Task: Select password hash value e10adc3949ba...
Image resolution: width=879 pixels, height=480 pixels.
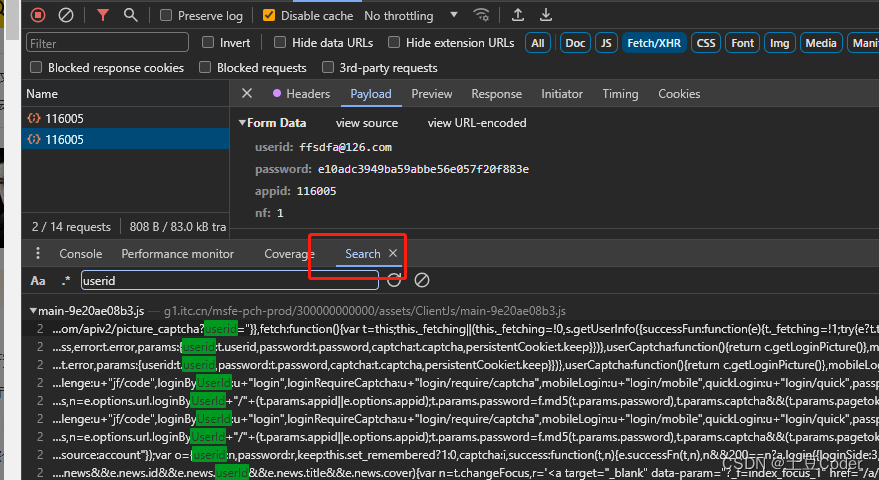Action: (x=423, y=169)
